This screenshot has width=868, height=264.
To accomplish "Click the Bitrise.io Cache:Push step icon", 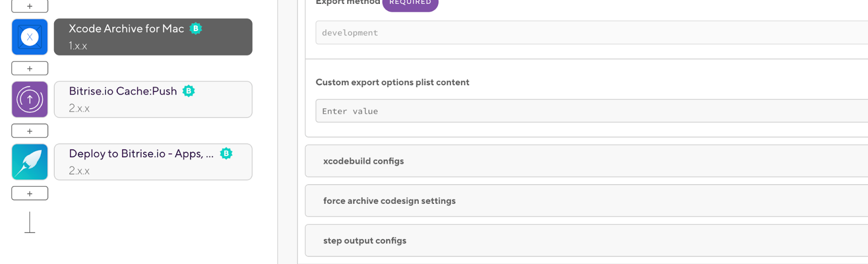I will coord(30,99).
